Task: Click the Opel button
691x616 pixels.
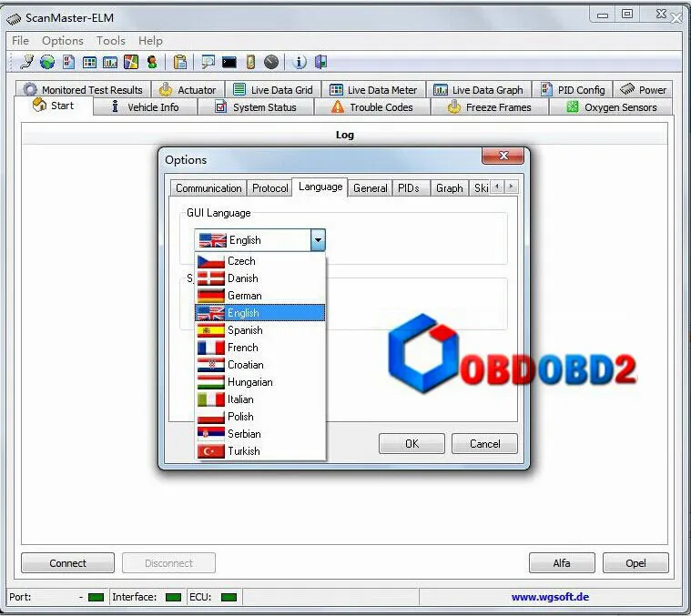Action: point(635,563)
